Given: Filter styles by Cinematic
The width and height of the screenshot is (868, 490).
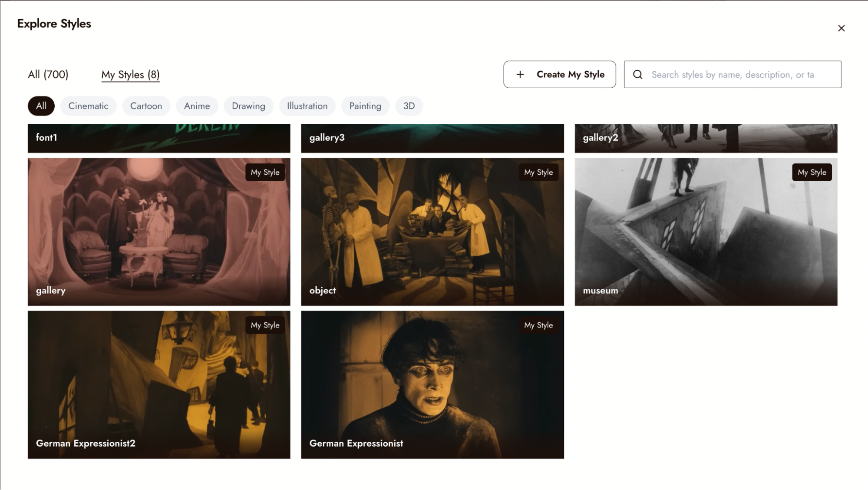Looking at the screenshot, I should [x=88, y=106].
